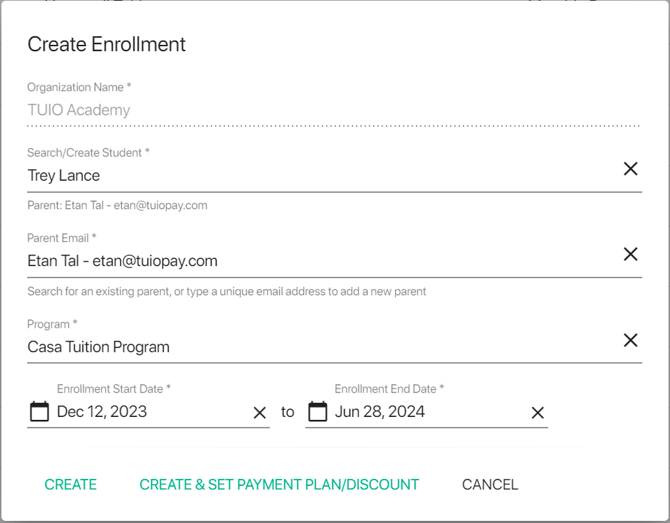670x523 pixels.
Task: Clear the Parent Email field
Action: pos(630,255)
